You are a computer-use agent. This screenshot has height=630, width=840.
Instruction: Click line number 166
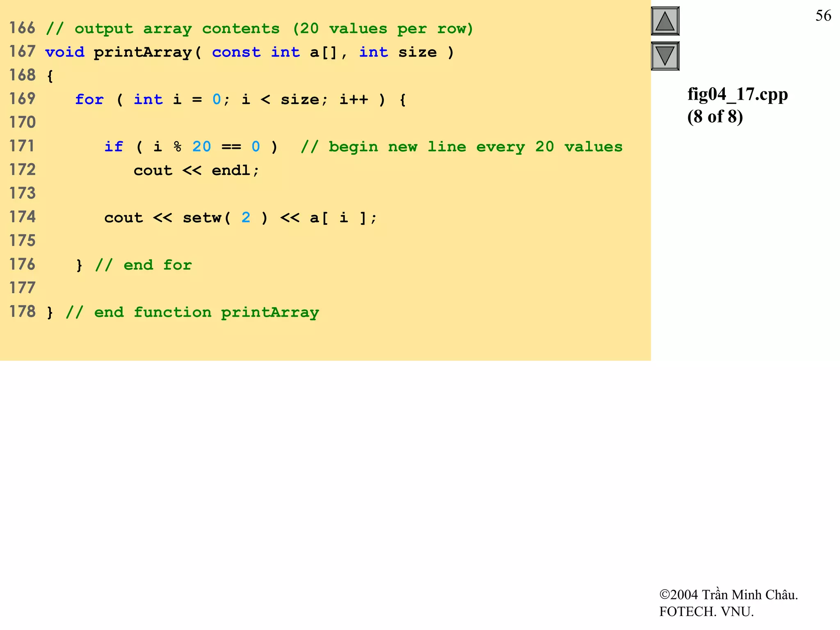pos(23,28)
